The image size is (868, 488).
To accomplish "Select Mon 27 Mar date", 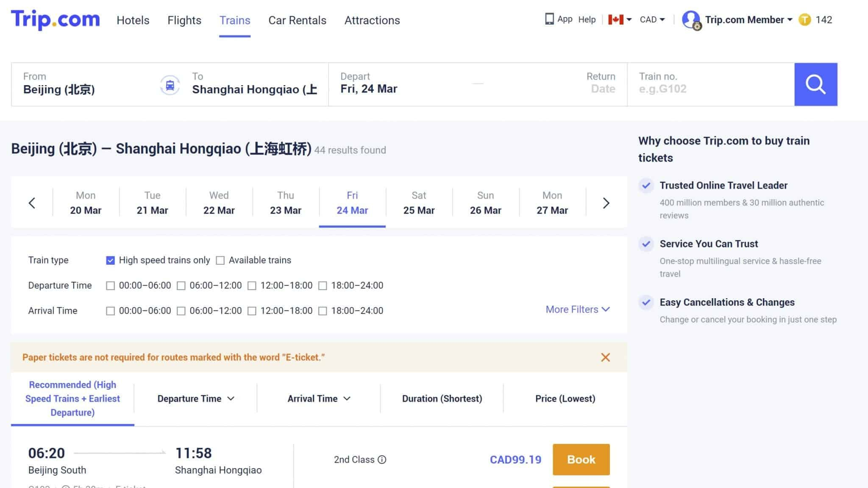I will [x=552, y=203].
